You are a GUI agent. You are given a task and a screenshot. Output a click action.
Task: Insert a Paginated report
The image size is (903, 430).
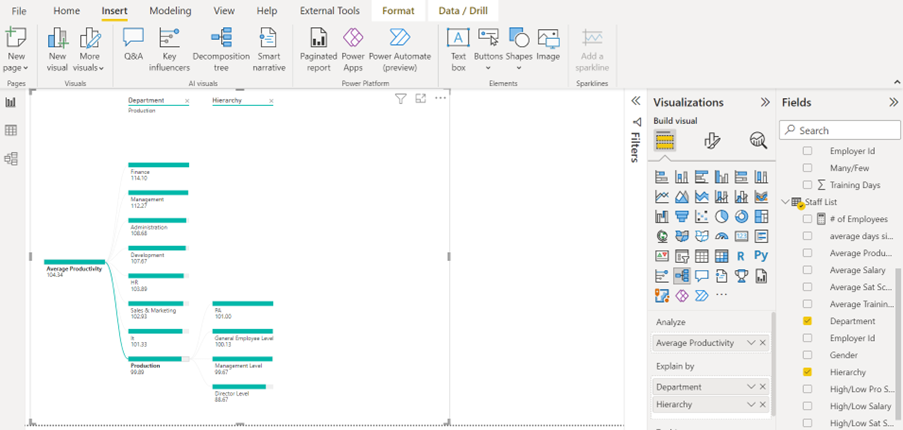tap(318, 45)
